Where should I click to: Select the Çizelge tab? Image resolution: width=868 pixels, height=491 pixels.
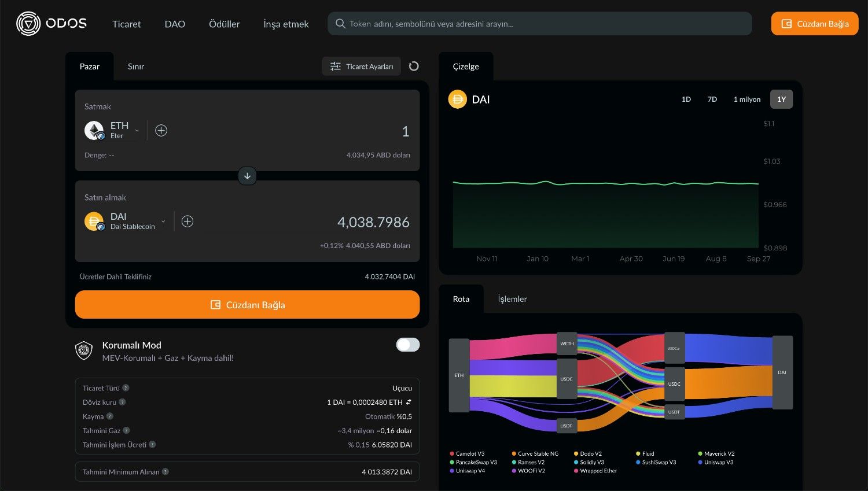pos(466,67)
